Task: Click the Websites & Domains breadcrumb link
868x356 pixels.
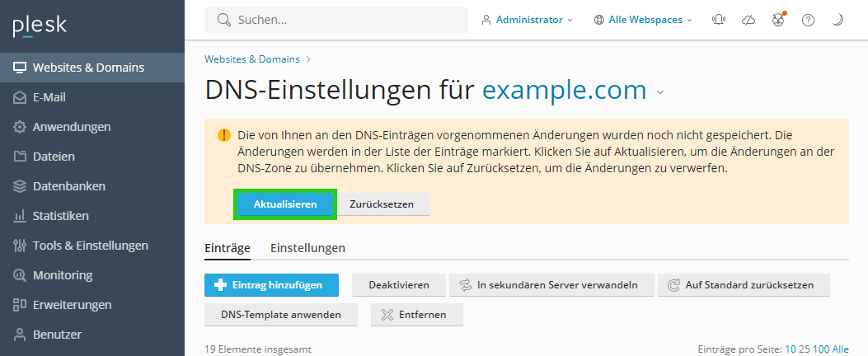Action: (x=252, y=59)
